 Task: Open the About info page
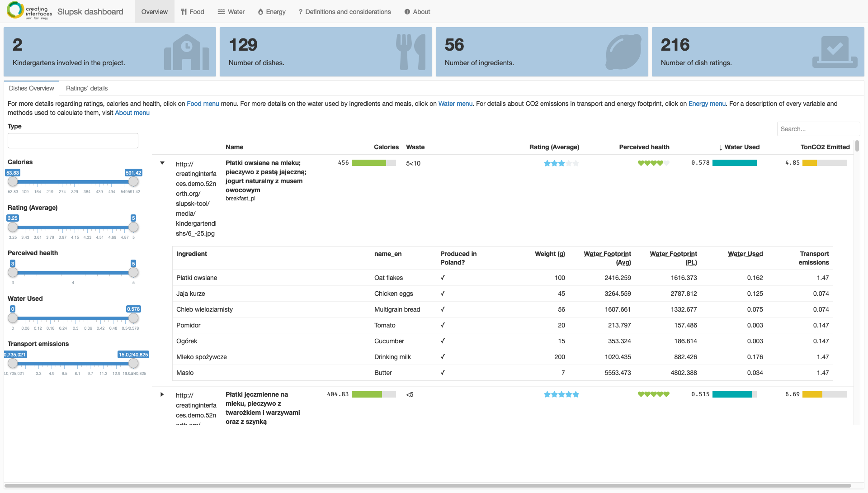point(417,12)
